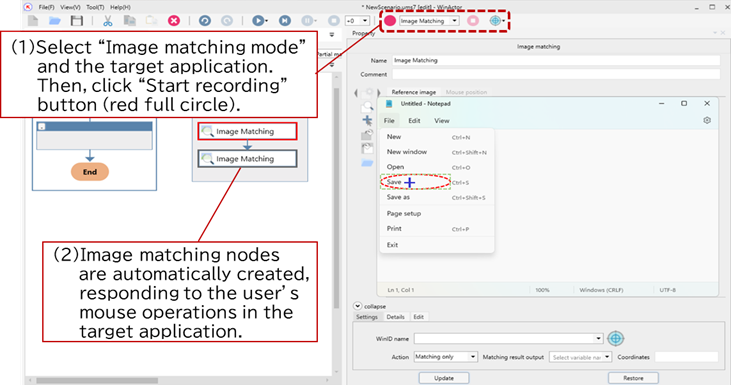Image resolution: width=731 pixels, height=385 pixels.
Task: Select the second Image Matching node
Action: click(x=247, y=158)
